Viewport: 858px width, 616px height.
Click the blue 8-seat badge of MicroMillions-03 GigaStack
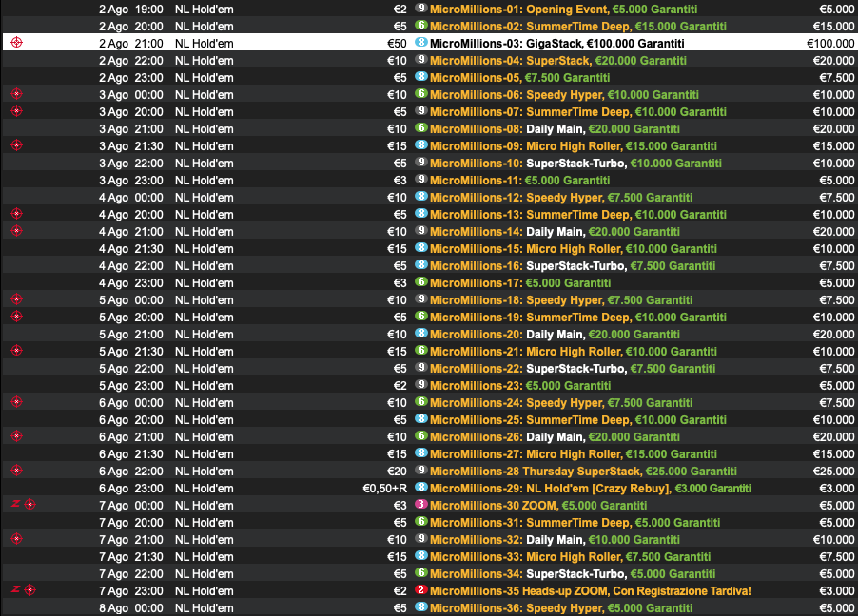point(420,42)
